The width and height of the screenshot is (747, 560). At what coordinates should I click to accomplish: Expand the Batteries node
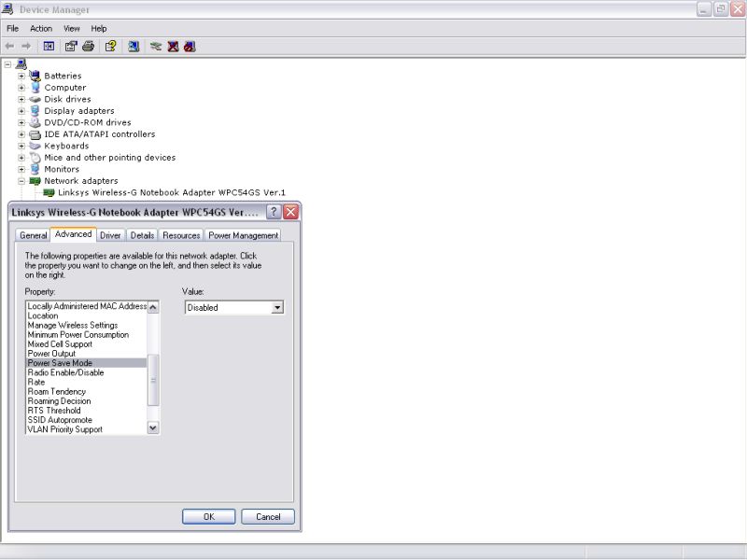pyautogui.click(x=21, y=76)
